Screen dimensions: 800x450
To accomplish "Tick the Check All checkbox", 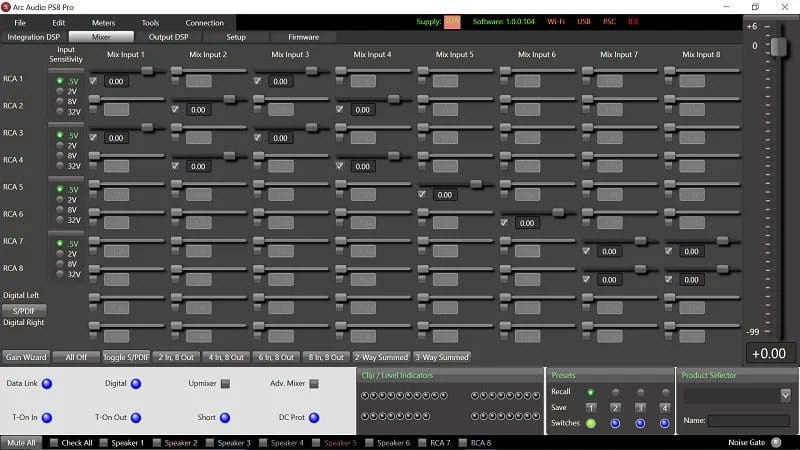I will click(x=54, y=443).
